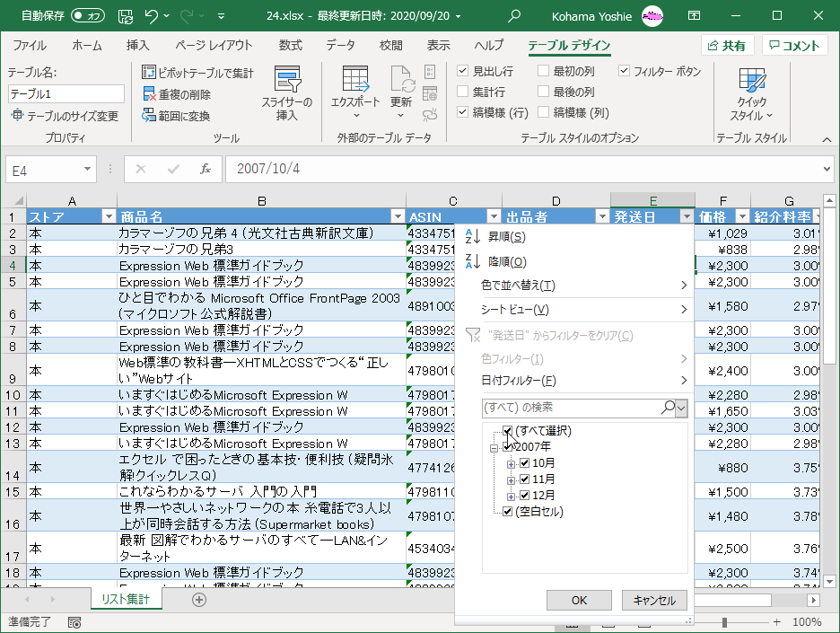840x633 pixels.
Task: Zoom in with plus icon
Action: click(x=777, y=621)
